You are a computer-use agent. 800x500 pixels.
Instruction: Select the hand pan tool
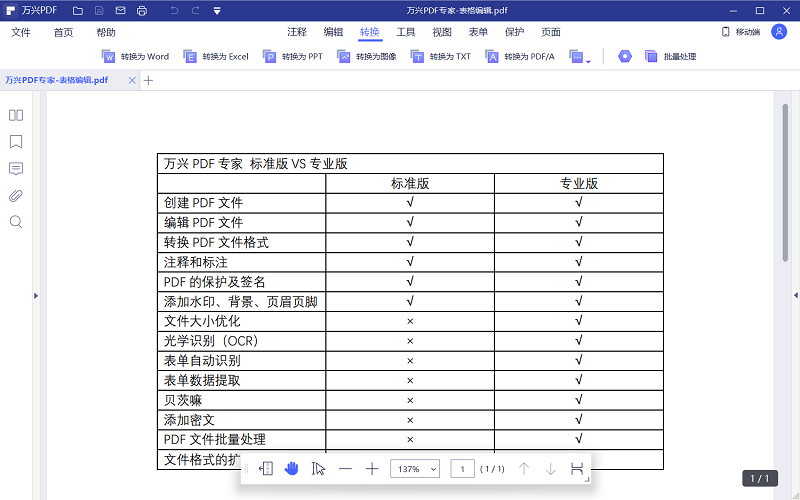click(x=291, y=468)
